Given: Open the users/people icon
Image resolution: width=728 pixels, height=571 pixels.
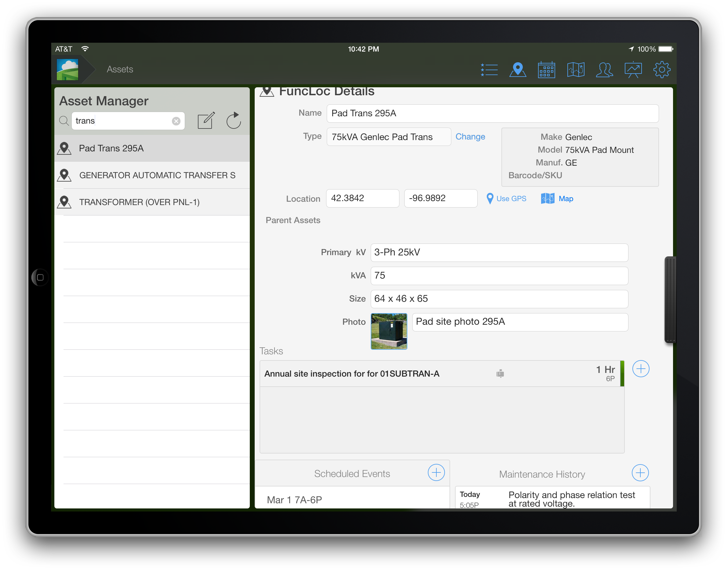Looking at the screenshot, I should 604,70.
